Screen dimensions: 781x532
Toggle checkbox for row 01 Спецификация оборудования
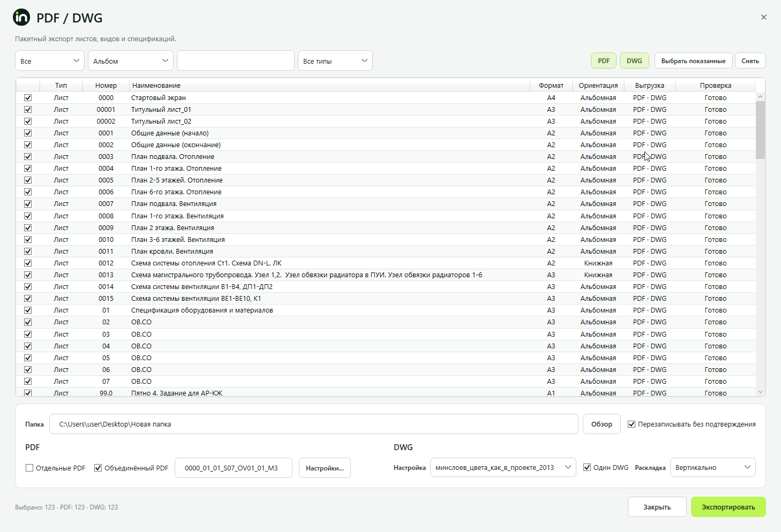[x=28, y=310]
